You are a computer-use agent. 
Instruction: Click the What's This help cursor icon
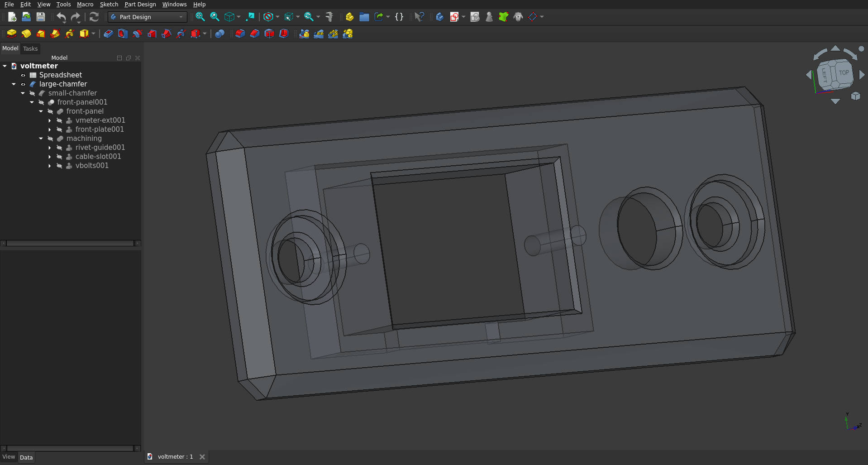click(x=419, y=17)
